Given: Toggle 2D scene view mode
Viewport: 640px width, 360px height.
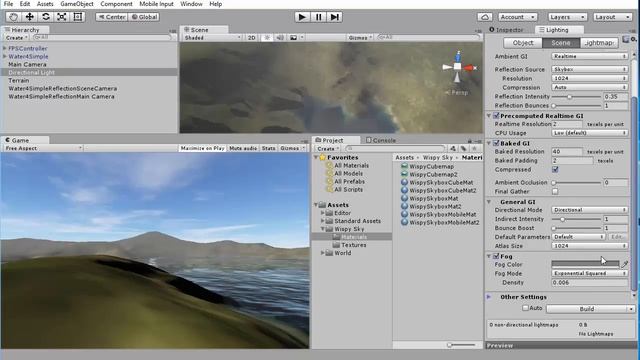Looking at the screenshot, I should (x=251, y=38).
